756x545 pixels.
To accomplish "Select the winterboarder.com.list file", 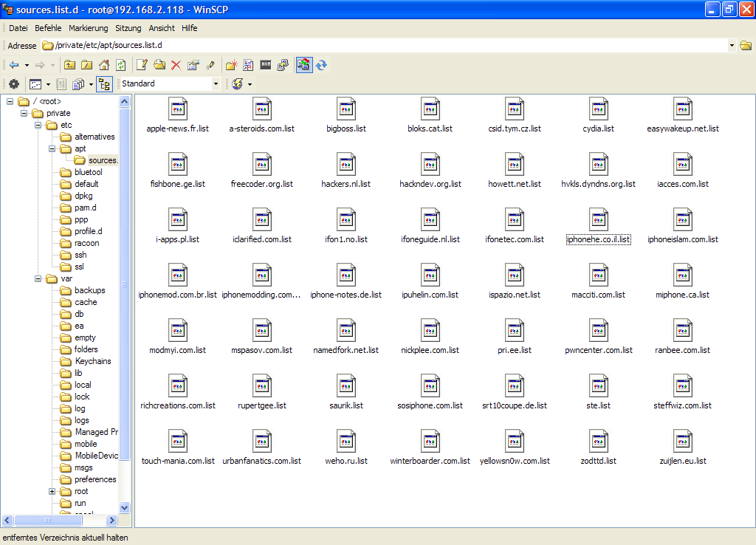I will (430, 448).
